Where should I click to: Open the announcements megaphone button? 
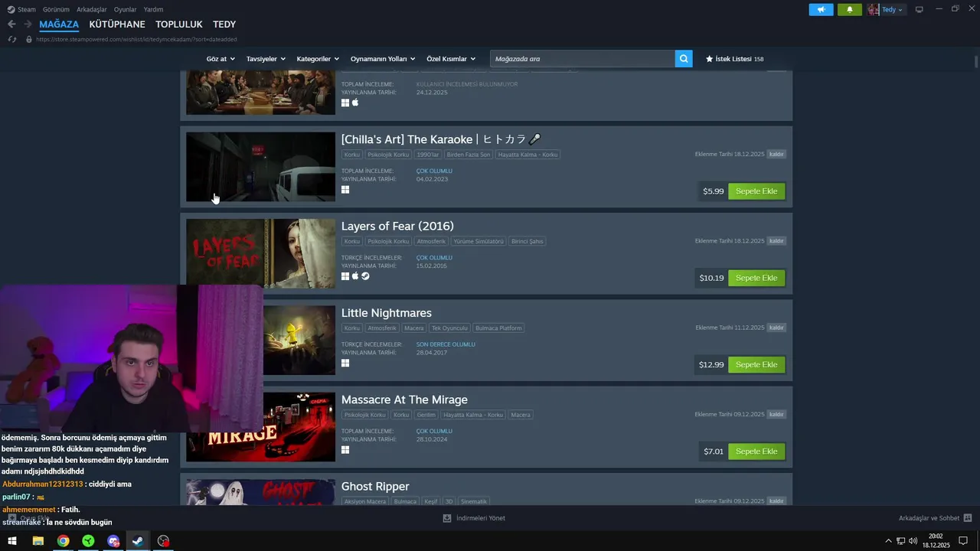821,9
